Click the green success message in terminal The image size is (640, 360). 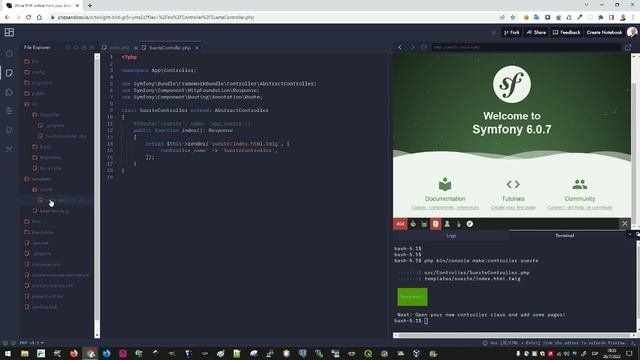[412, 297]
